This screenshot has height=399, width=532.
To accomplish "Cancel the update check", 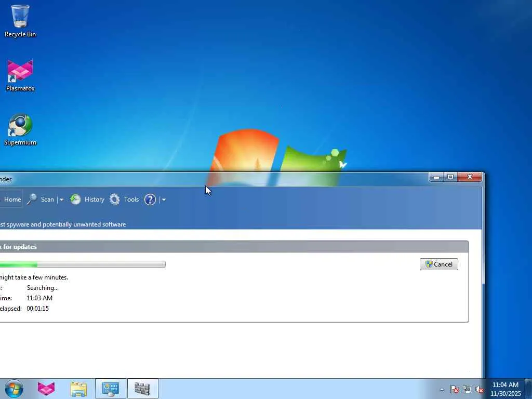I will click(438, 264).
